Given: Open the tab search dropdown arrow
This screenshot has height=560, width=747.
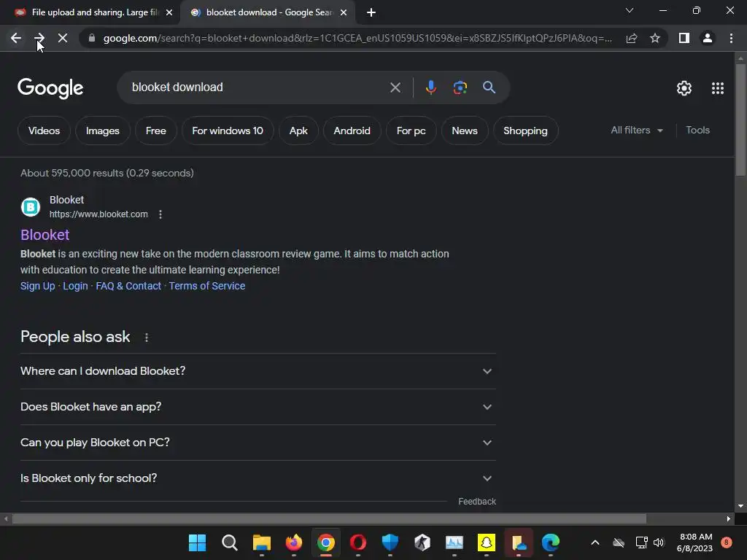Looking at the screenshot, I should [x=630, y=10].
